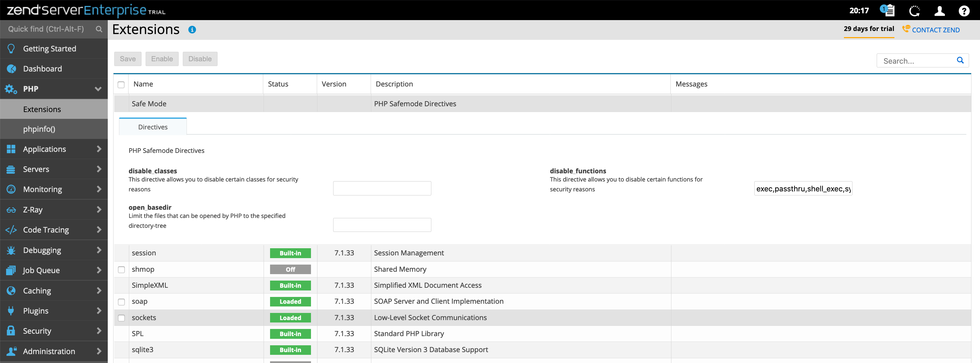Click the Disable button
The width and height of the screenshot is (980, 363).
(x=200, y=59)
